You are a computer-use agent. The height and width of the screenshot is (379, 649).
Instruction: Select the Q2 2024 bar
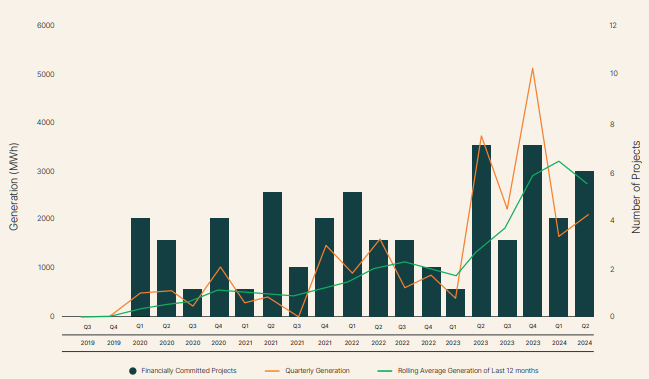tap(584, 244)
